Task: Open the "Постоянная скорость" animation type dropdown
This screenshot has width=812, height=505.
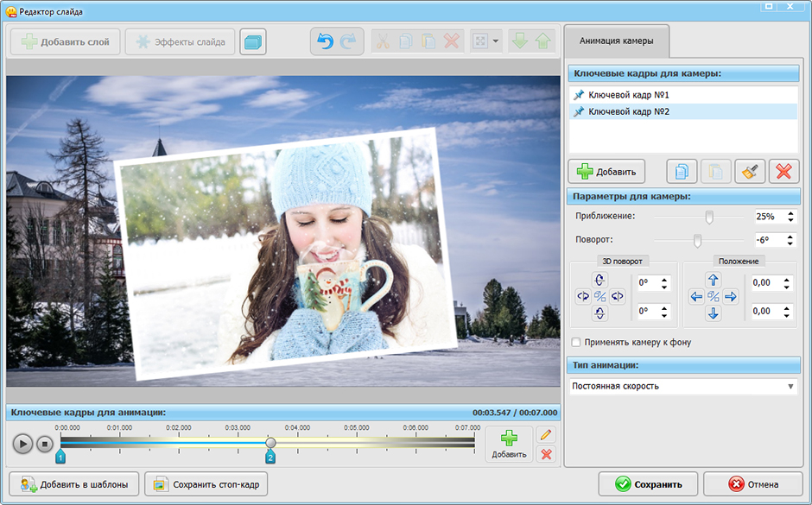Action: [x=683, y=386]
